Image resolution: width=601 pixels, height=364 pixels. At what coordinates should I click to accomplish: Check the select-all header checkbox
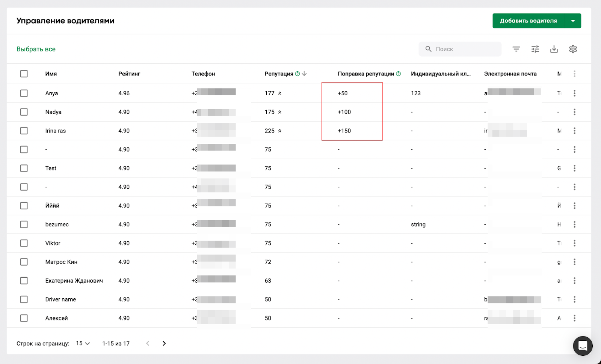[24, 74]
